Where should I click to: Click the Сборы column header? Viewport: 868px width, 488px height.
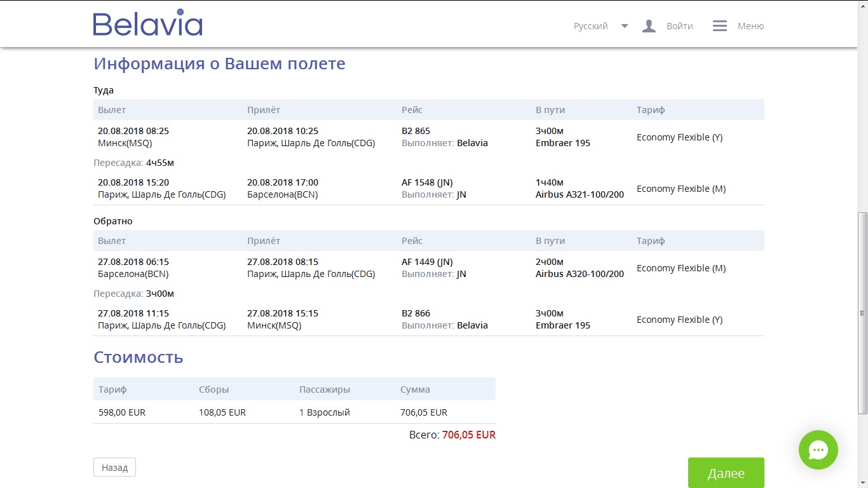(x=214, y=390)
